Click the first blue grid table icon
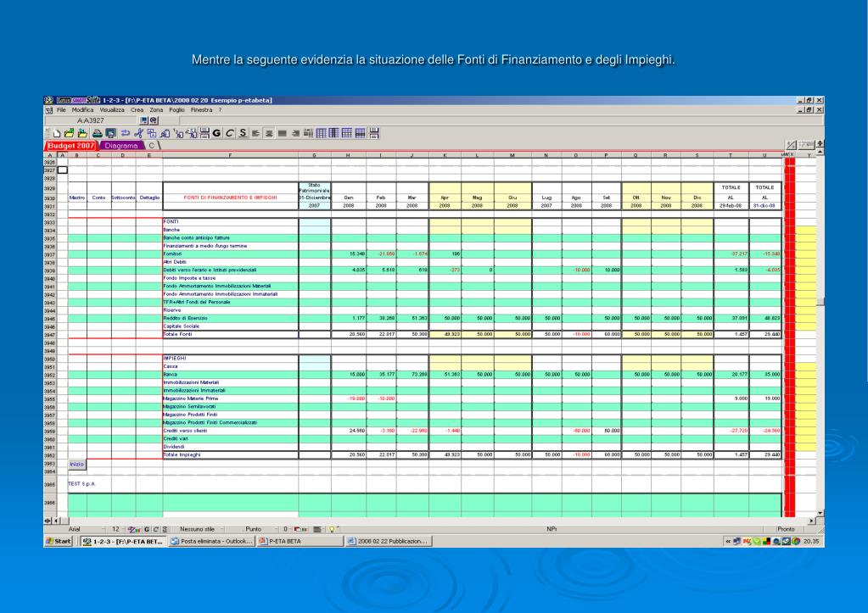This screenshot has height=613, width=868. tap(321, 133)
